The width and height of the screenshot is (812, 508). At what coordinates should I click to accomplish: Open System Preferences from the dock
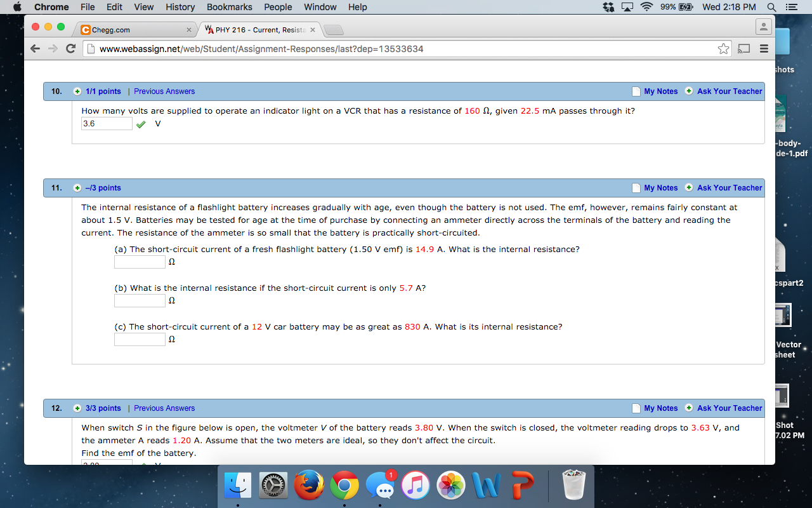coord(274,486)
